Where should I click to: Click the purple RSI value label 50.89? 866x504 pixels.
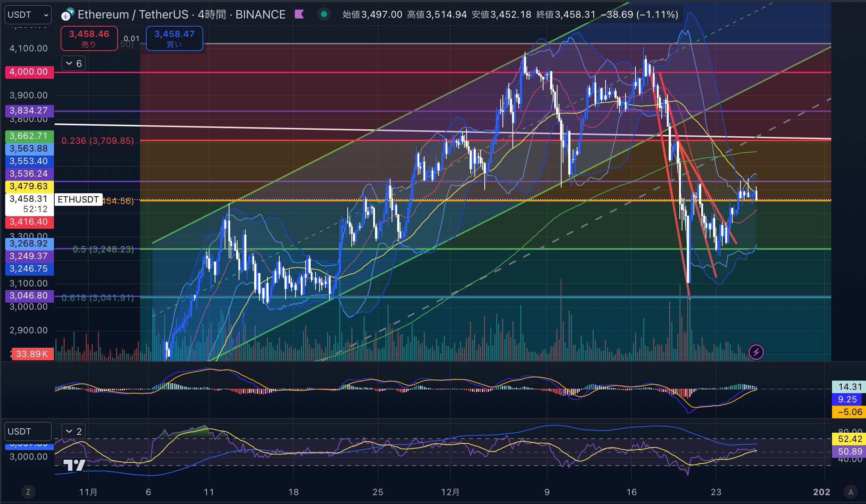(x=848, y=452)
